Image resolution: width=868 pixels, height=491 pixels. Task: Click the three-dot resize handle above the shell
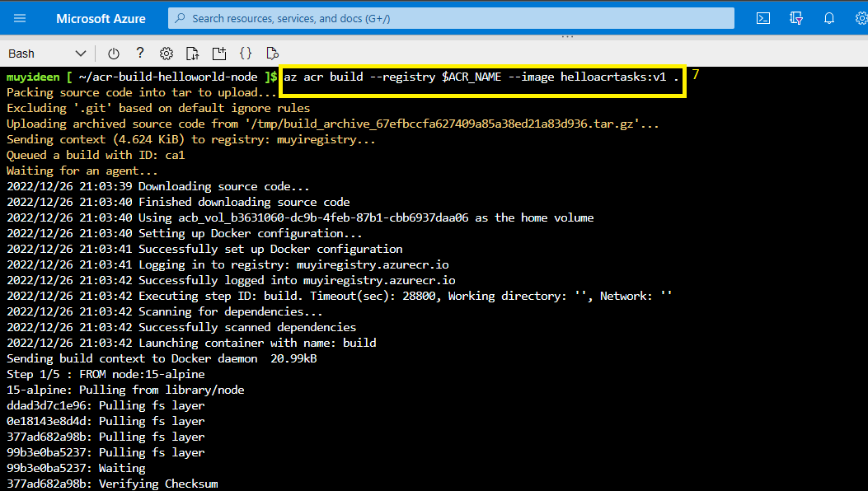(567, 37)
